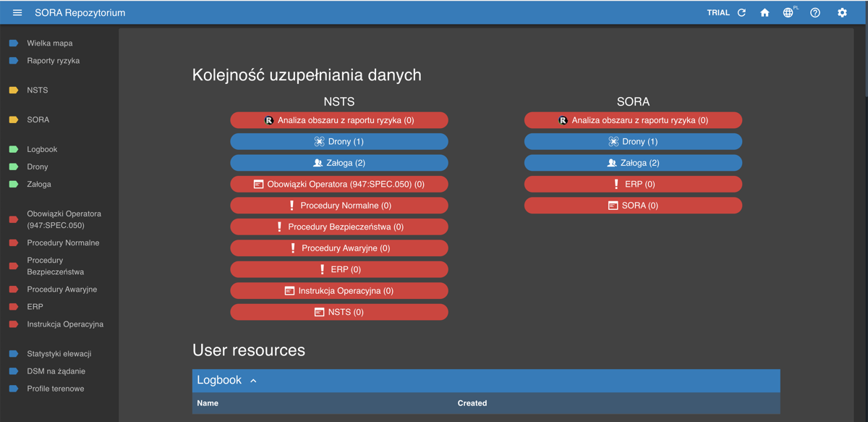Click NSTS Obowiązki Operatora (947:SPEC.050) button
868x422 pixels.
pyautogui.click(x=339, y=185)
